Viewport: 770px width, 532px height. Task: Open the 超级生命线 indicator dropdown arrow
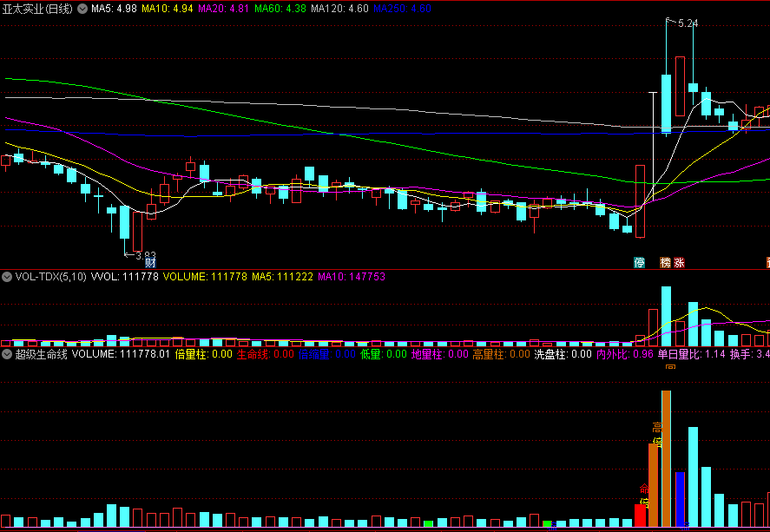[x=7, y=354]
